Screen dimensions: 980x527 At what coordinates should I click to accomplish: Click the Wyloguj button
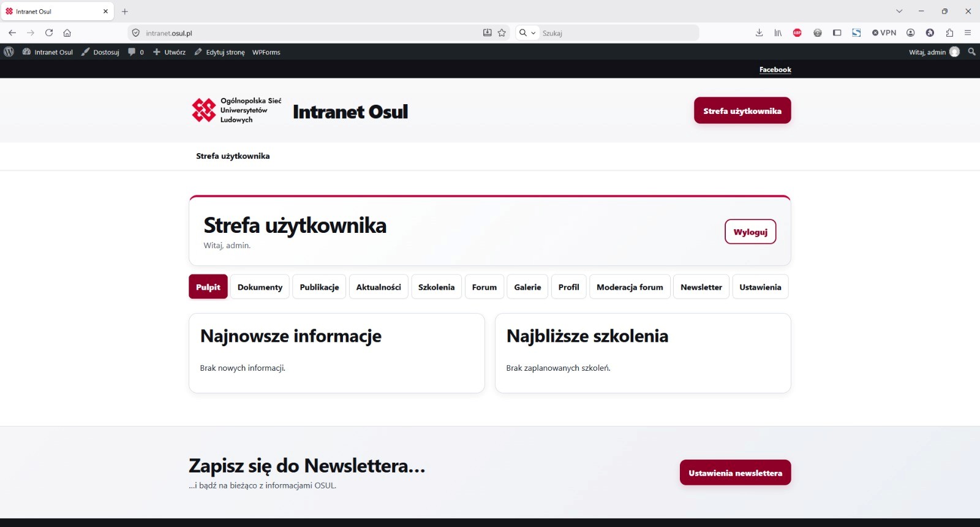pyautogui.click(x=750, y=232)
